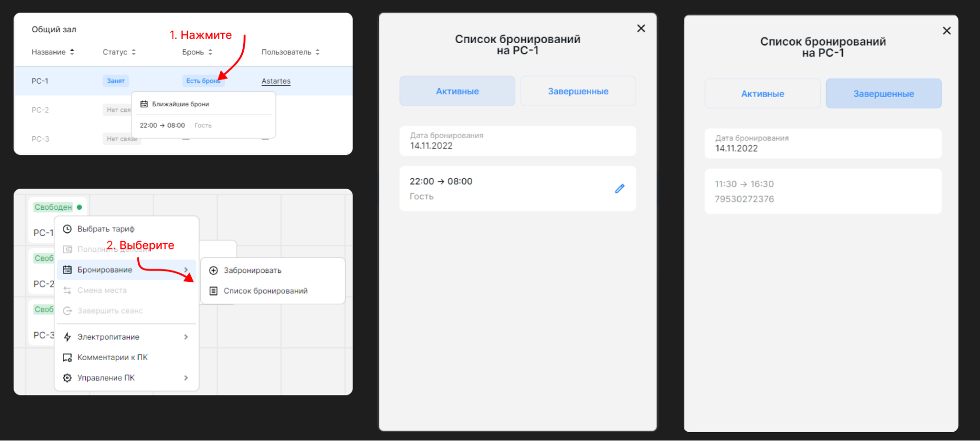
Task: Expand the Электропитание submenu arrow
Action: (186, 337)
